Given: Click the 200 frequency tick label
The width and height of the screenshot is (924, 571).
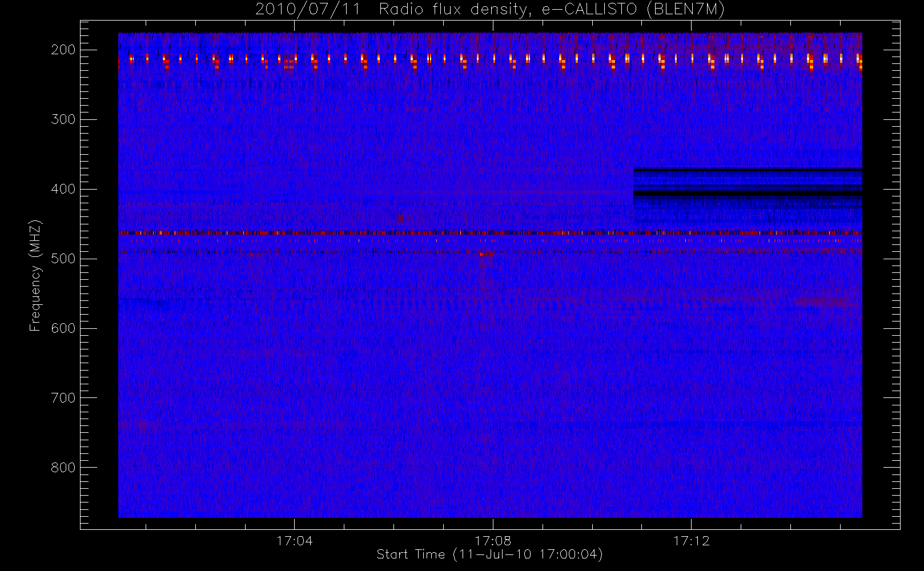Looking at the screenshot, I should (63, 50).
